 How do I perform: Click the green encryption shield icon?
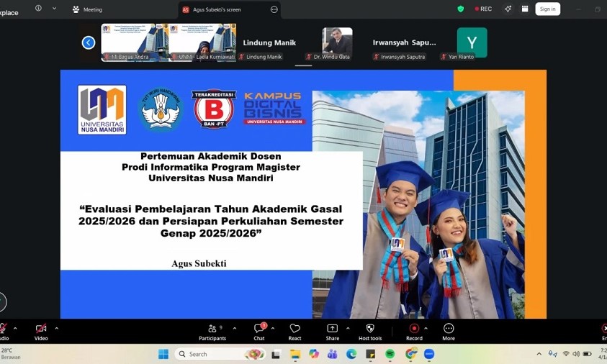click(461, 9)
